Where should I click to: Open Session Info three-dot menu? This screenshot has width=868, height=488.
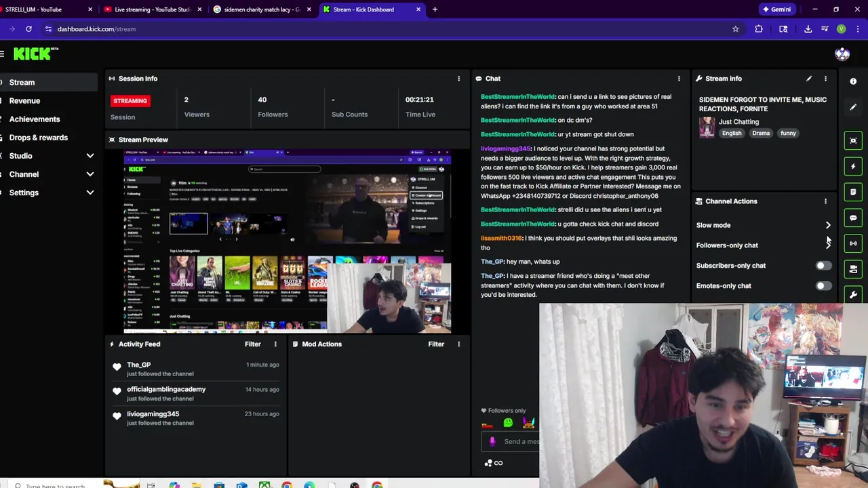click(458, 79)
